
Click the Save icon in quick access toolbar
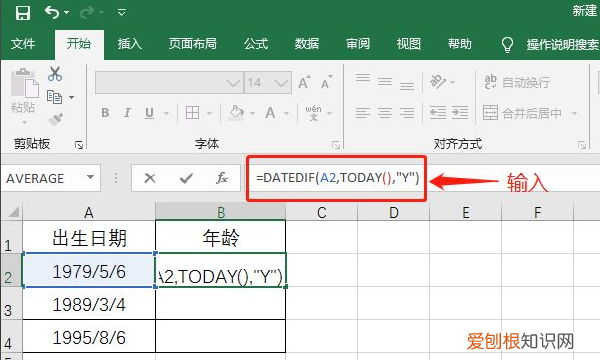pyautogui.click(x=23, y=13)
